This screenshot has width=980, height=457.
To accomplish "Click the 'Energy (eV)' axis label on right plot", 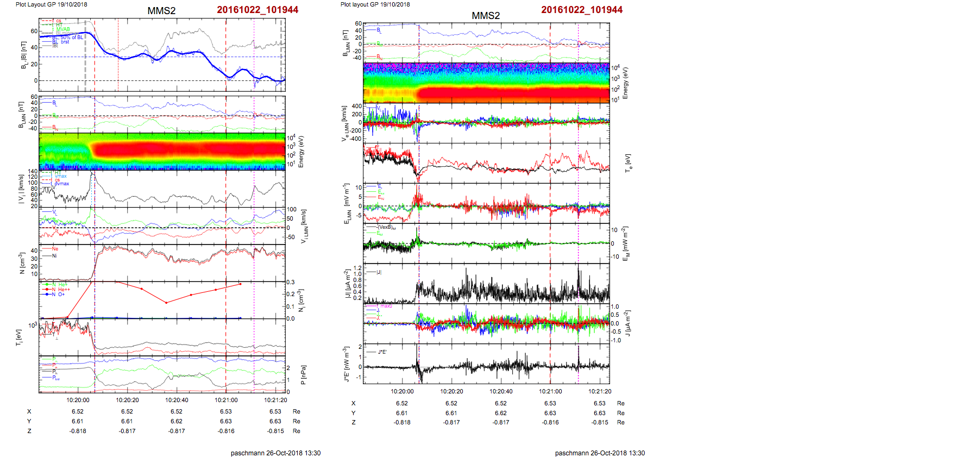I will point(625,83).
